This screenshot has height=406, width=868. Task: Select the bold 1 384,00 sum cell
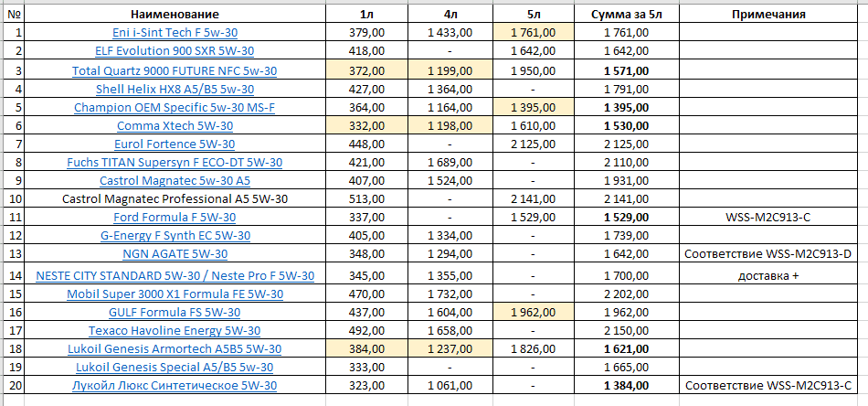click(x=627, y=386)
